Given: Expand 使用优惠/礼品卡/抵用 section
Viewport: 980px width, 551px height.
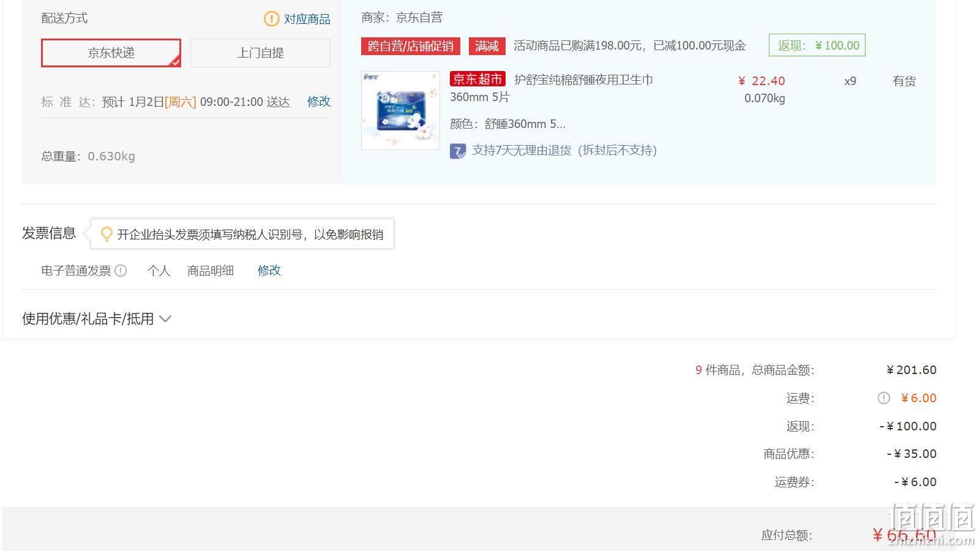Looking at the screenshot, I should pos(97,319).
